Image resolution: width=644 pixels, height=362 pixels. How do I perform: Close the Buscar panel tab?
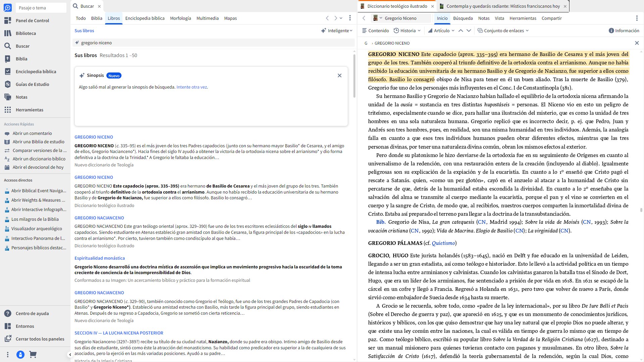(99, 6)
